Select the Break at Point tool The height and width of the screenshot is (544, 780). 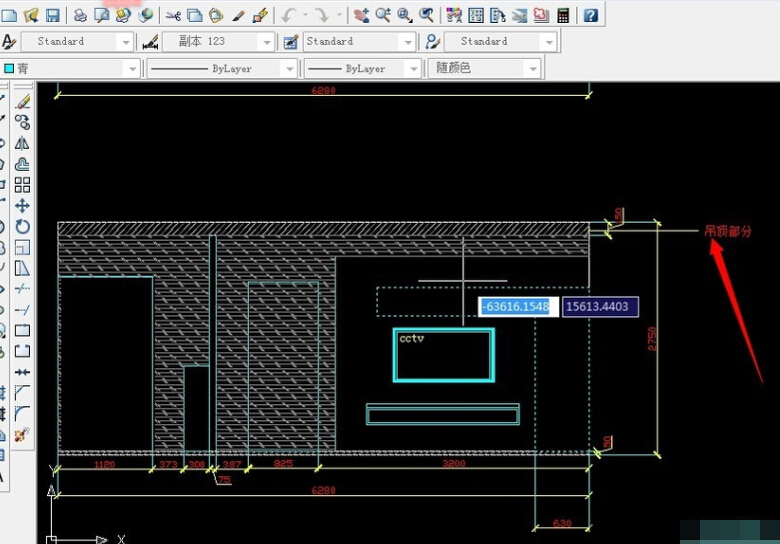(22, 330)
